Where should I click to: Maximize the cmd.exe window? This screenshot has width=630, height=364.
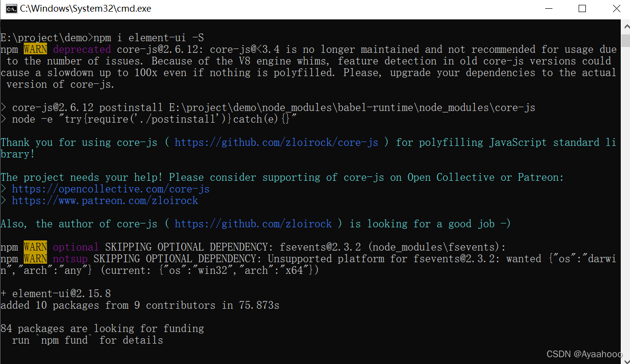583,9
